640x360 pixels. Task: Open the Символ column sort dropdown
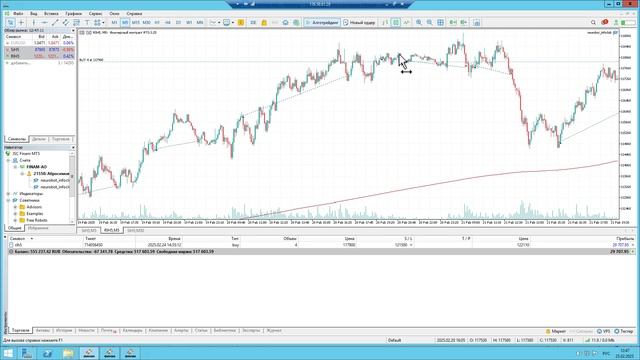(x=31, y=238)
